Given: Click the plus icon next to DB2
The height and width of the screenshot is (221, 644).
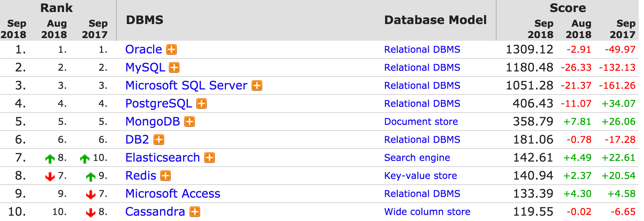Looking at the screenshot, I should 159,140.
